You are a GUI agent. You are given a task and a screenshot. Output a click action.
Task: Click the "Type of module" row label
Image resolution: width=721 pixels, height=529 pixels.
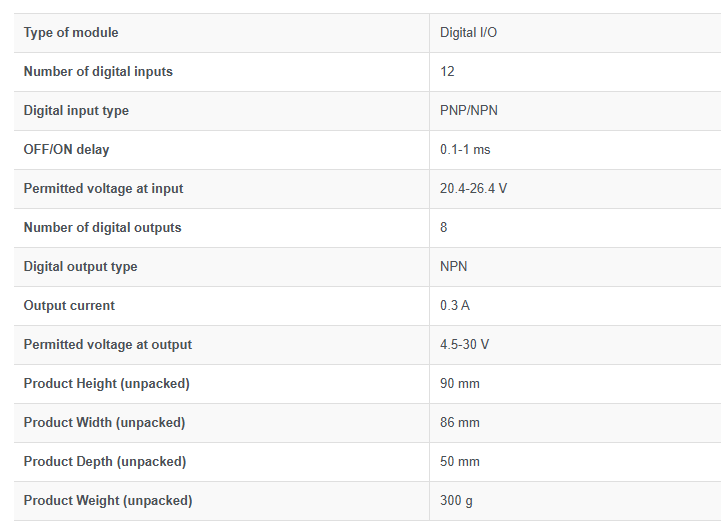point(71,33)
